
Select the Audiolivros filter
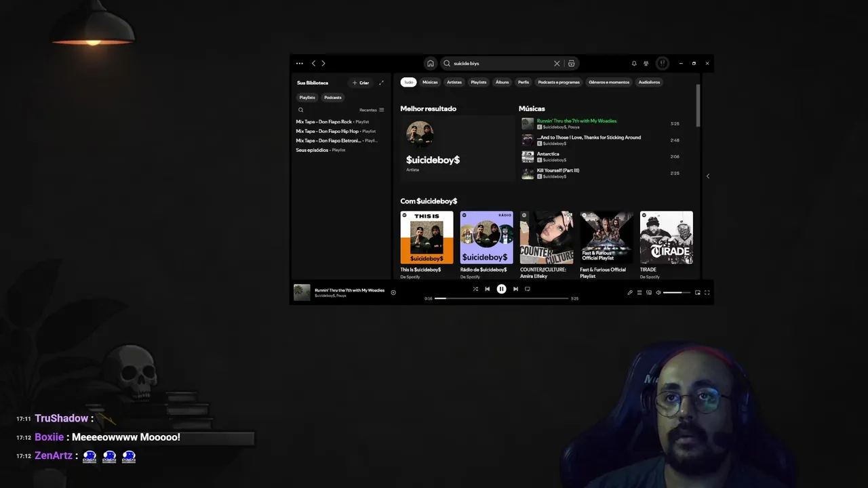point(649,82)
